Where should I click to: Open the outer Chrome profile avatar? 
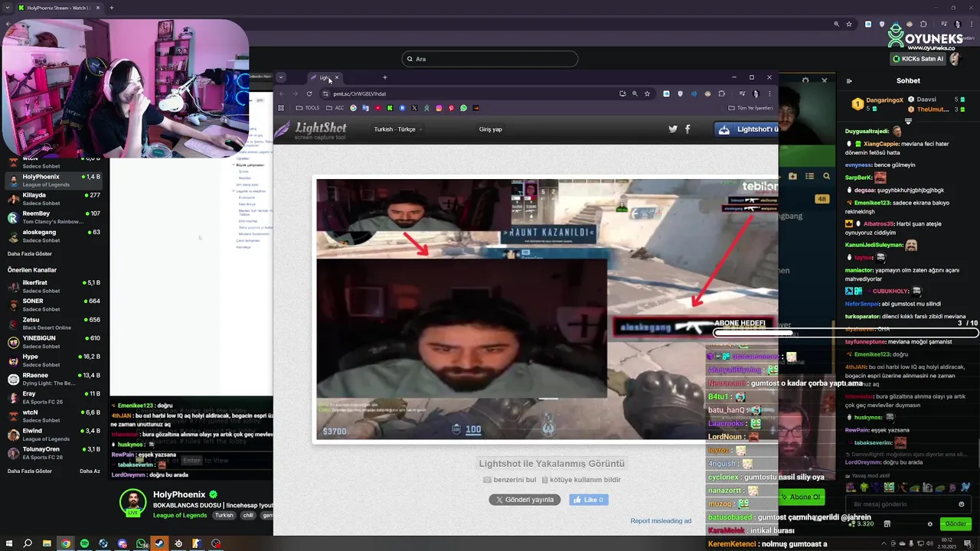(957, 24)
